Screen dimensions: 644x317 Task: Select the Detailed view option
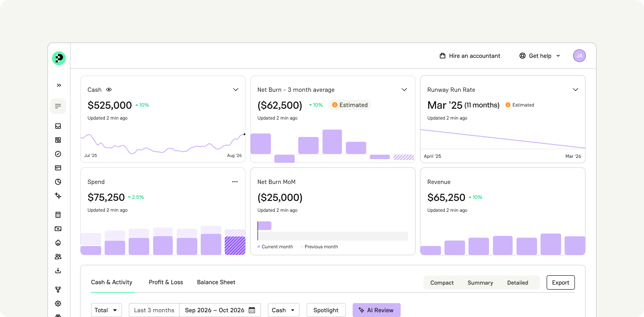tap(518, 283)
